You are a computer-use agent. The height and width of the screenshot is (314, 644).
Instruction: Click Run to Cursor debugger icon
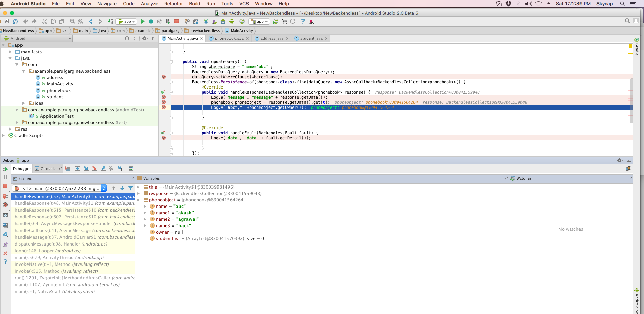[120, 169]
